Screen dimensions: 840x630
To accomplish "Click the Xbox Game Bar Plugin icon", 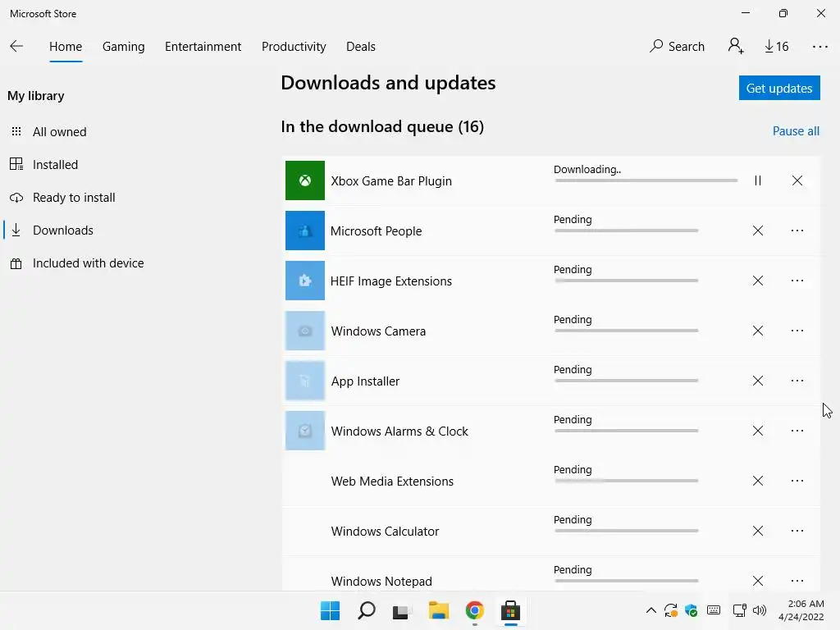I will (305, 180).
